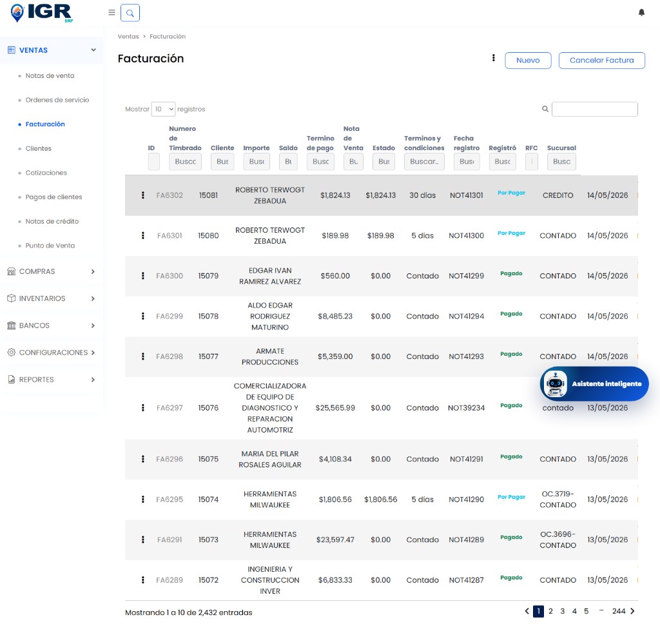Screen dimensions: 660x644
Task: Open row actions for FA6291
Action: (143, 540)
